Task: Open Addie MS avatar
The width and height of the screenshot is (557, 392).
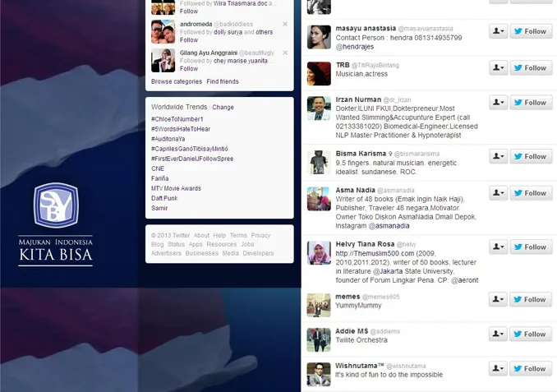Action: point(319,339)
